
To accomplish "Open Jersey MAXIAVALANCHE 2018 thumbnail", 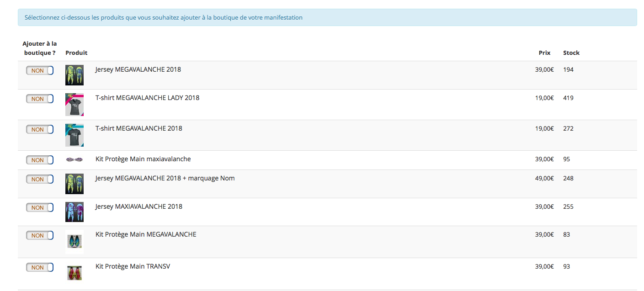I will click(x=75, y=212).
